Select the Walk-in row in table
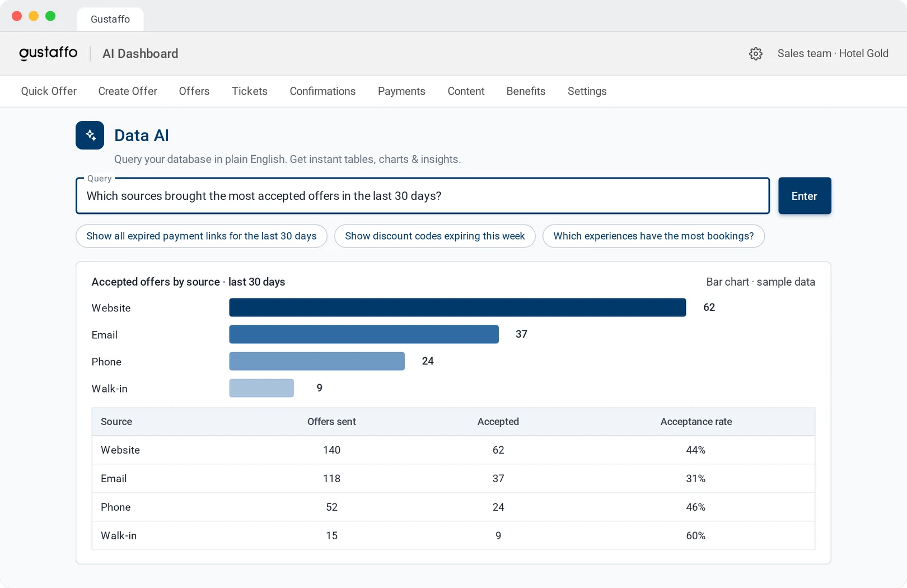Screen dimensions: 907x588 [x=453, y=536]
